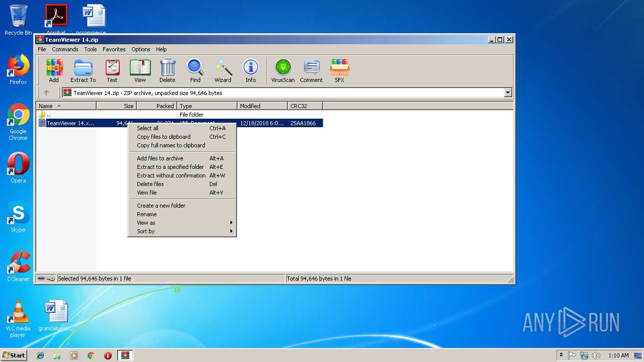
Task: Choose Select all in context menu
Action: click(182, 128)
